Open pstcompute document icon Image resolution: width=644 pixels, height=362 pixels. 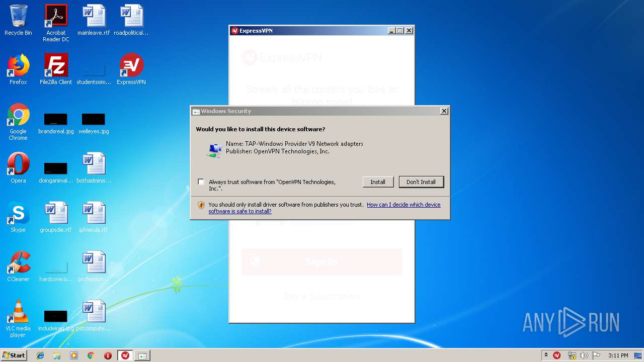[94, 316]
